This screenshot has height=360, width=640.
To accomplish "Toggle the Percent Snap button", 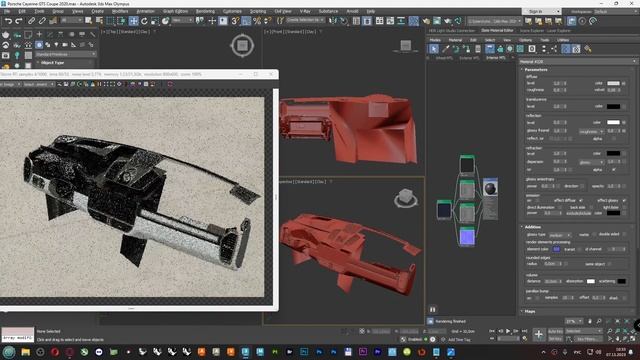I will coord(257,21).
